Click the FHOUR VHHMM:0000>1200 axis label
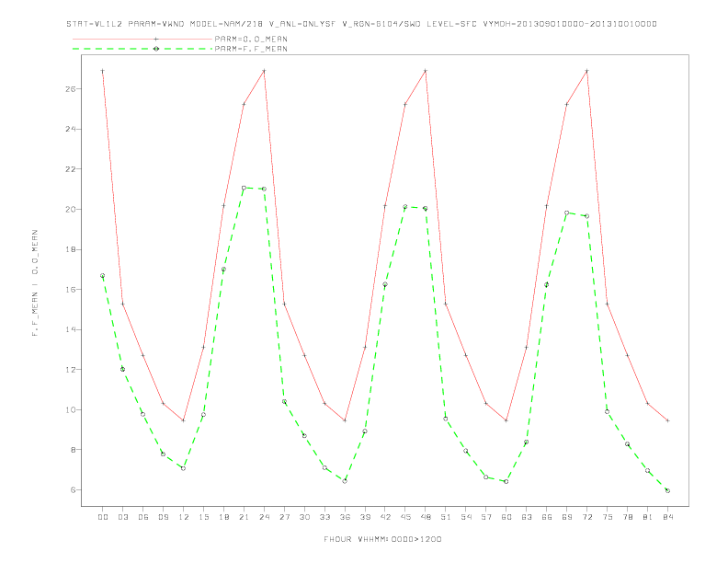The height and width of the screenshot is (563, 728). tap(382, 539)
